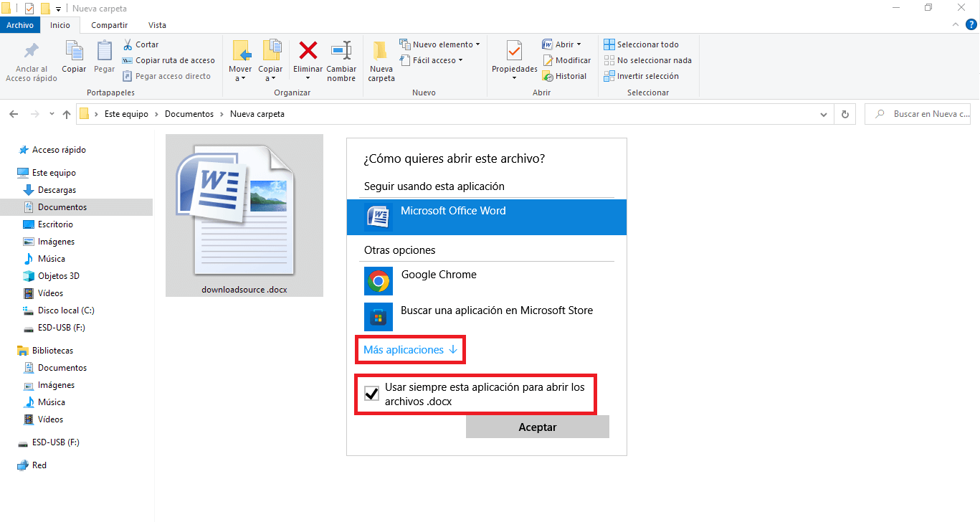The width and height of the screenshot is (980, 522).
Task: Switch to the Vista ribbon tab
Action: [x=157, y=25]
